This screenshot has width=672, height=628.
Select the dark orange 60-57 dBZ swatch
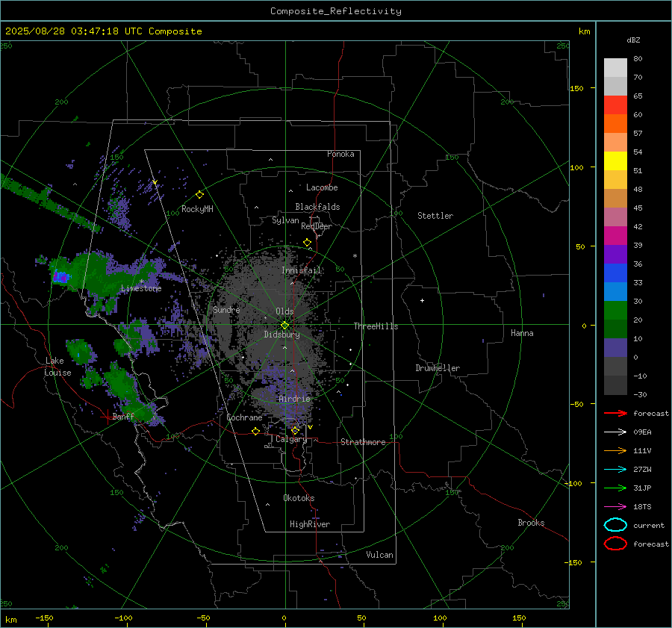pos(615,123)
